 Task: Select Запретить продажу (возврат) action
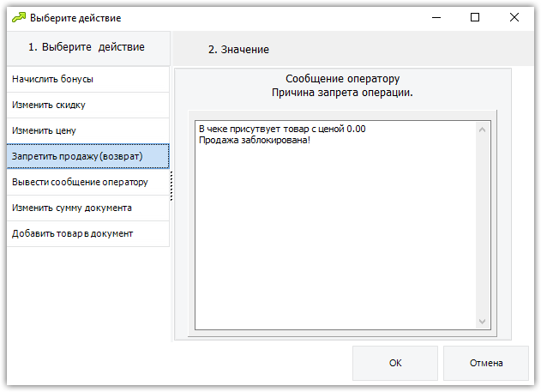88,156
